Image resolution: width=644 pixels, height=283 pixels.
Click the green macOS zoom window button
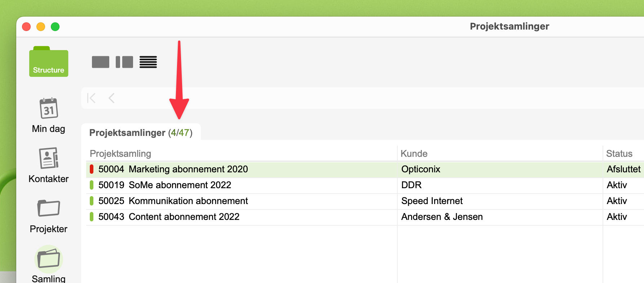click(55, 27)
